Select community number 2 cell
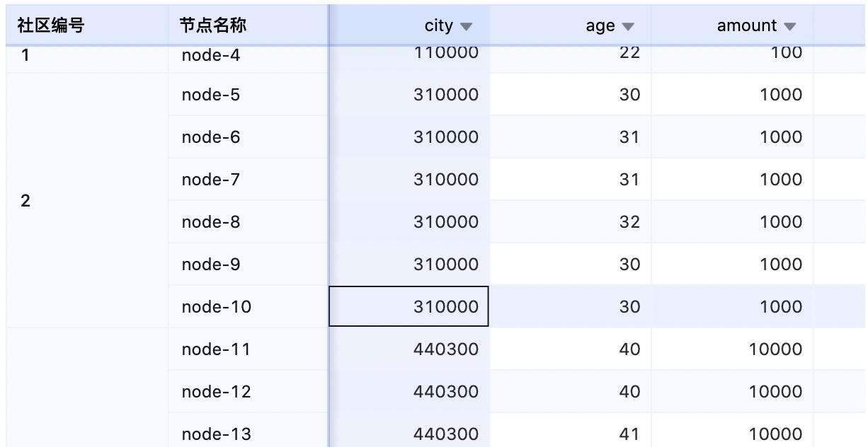This screenshot has width=868, height=447. tap(27, 200)
